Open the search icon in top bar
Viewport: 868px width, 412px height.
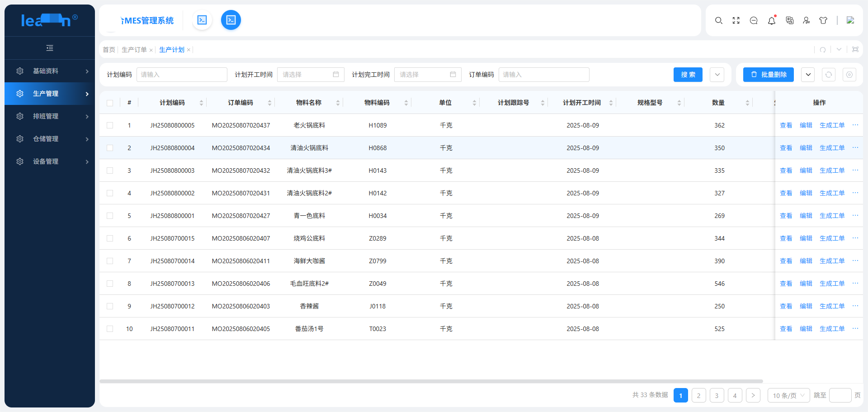[x=718, y=20]
